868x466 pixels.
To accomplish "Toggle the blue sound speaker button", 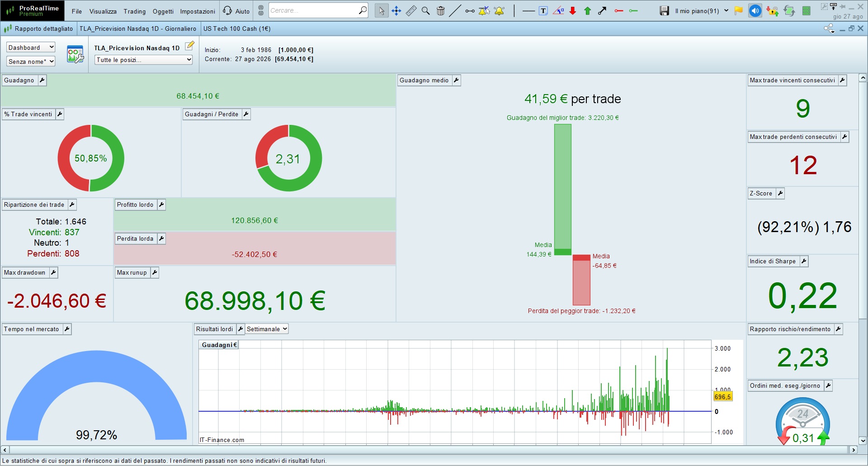I will coord(755,11).
